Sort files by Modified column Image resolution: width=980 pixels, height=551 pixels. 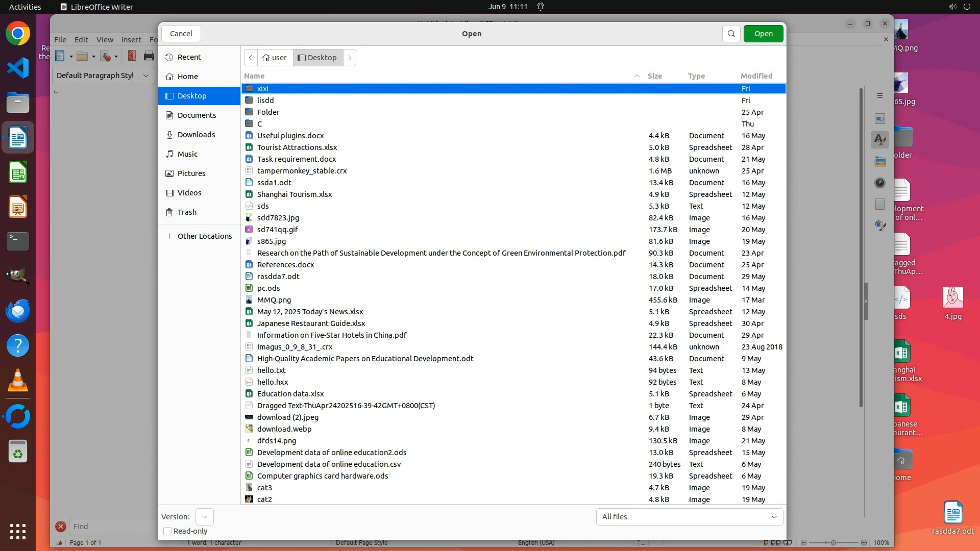point(756,76)
